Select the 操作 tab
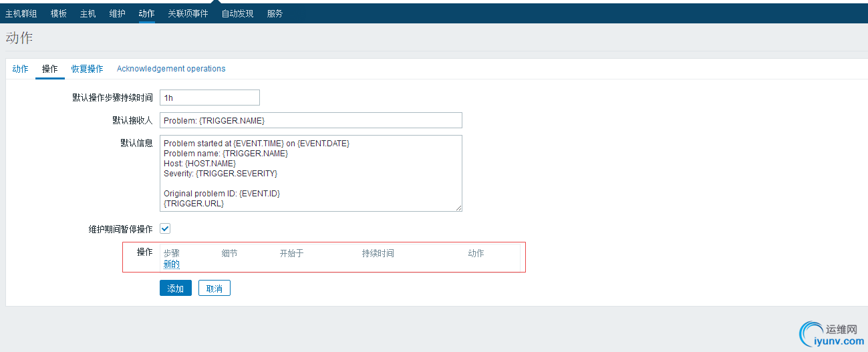868x352 pixels. [x=49, y=69]
